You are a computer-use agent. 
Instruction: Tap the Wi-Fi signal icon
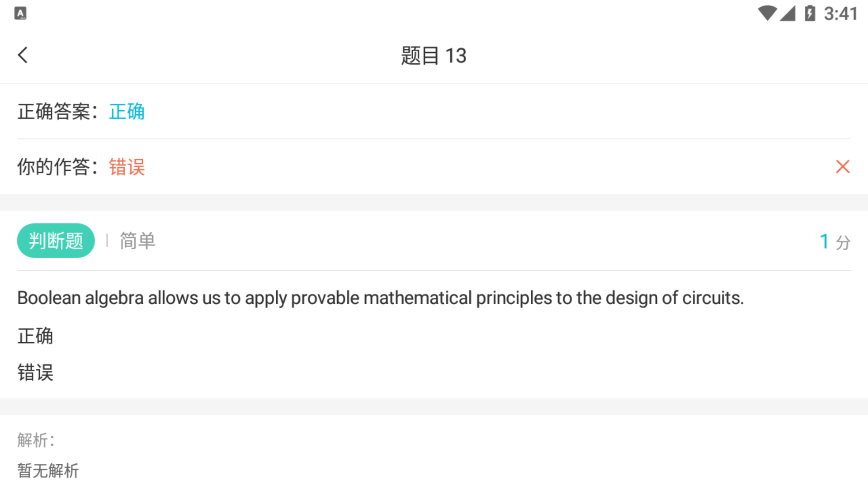[x=767, y=14]
